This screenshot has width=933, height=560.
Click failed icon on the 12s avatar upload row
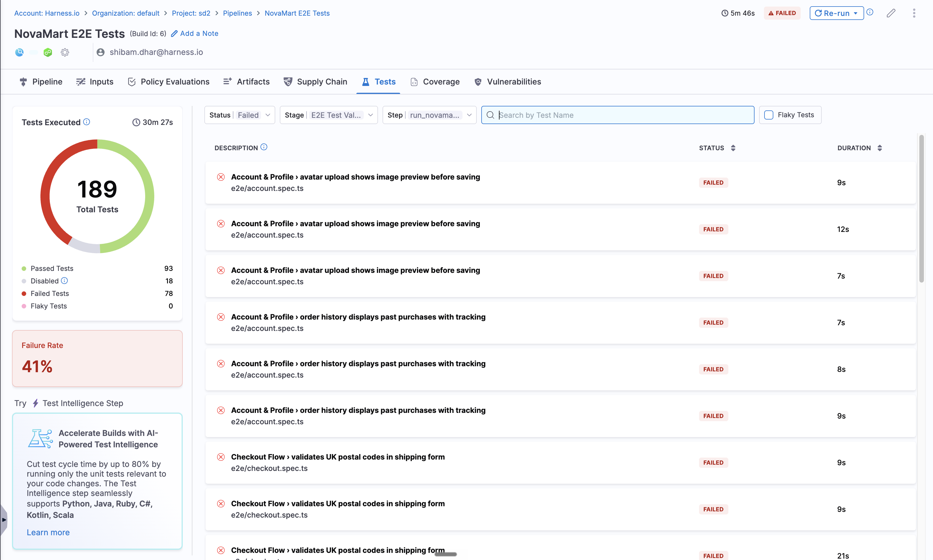coord(221,224)
